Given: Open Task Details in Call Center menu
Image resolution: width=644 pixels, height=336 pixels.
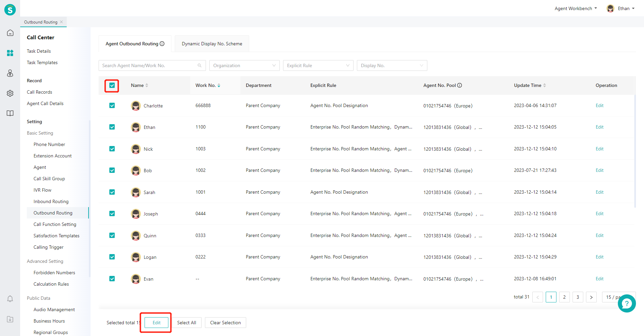Looking at the screenshot, I should [x=39, y=51].
